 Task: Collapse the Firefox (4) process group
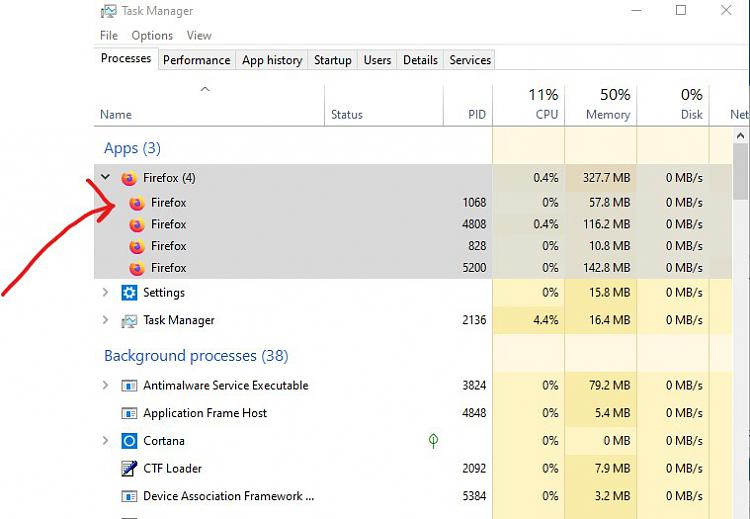coord(105,177)
